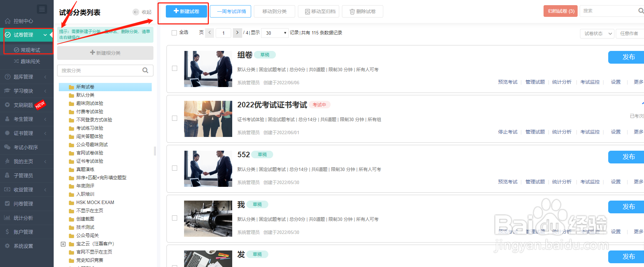
Task: Open the 试卷状态 filter dropdown
Action: pos(597,33)
